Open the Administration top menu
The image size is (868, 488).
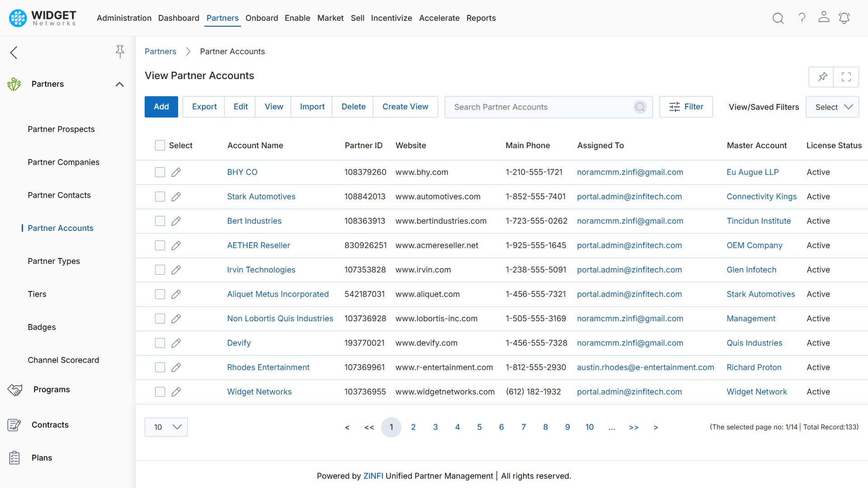click(x=124, y=18)
